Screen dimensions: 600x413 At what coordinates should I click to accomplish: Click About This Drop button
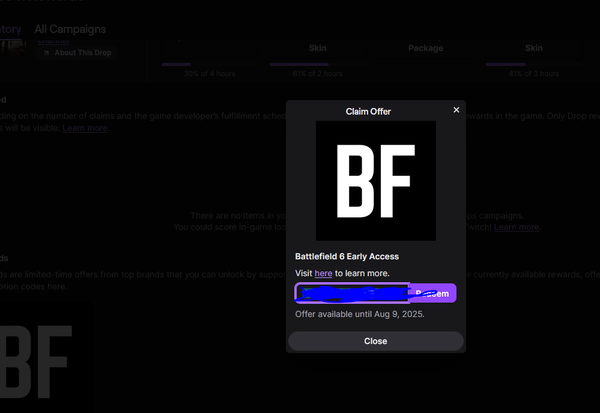click(77, 53)
